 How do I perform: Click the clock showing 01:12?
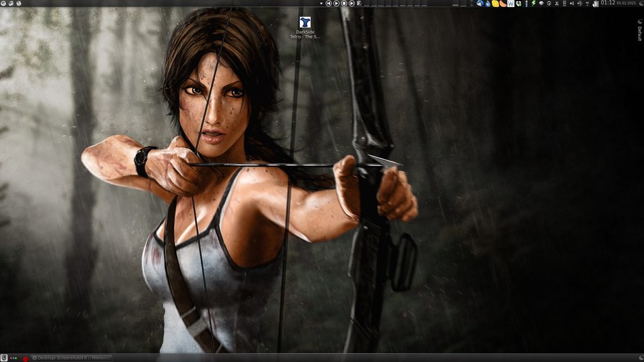608,3
